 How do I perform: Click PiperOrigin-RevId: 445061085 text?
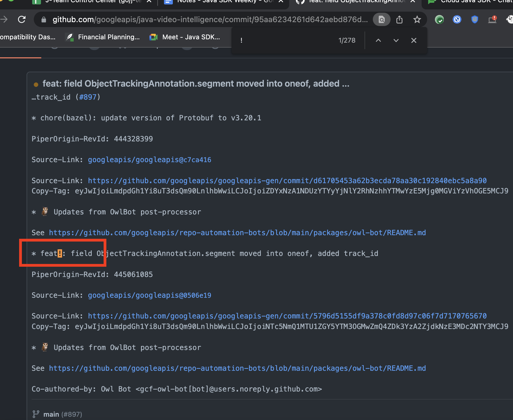point(92,274)
